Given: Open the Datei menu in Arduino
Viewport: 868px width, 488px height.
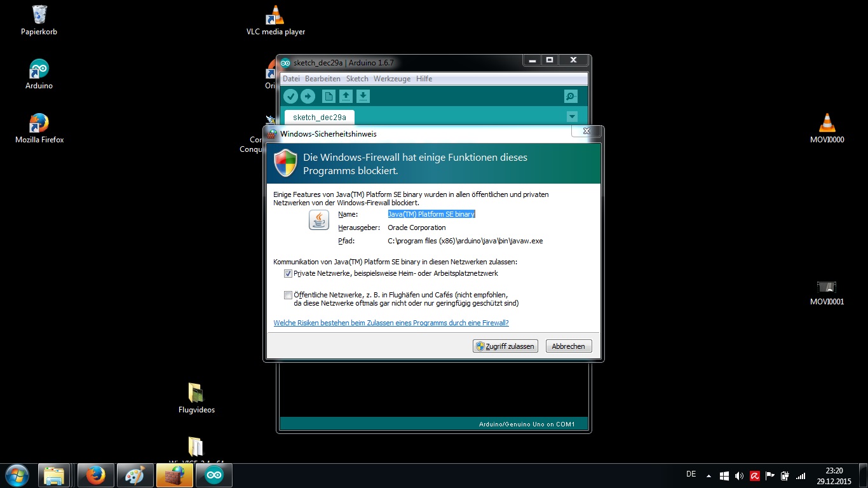Looking at the screenshot, I should [x=291, y=79].
